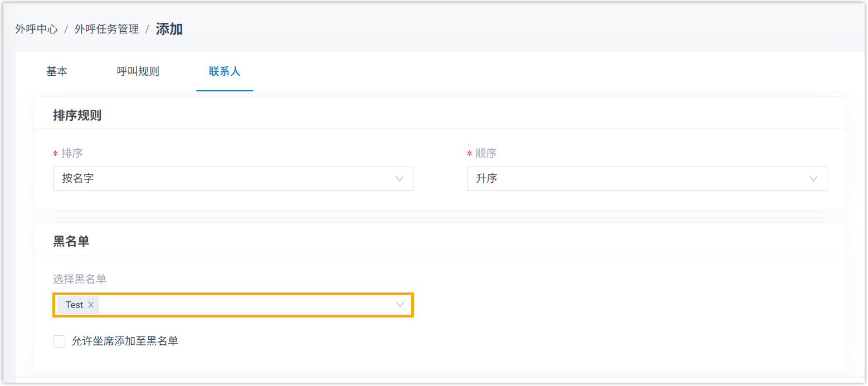Enable the 允许坐席添加至黑名单 checkbox
The width and height of the screenshot is (868, 386).
[x=59, y=341]
